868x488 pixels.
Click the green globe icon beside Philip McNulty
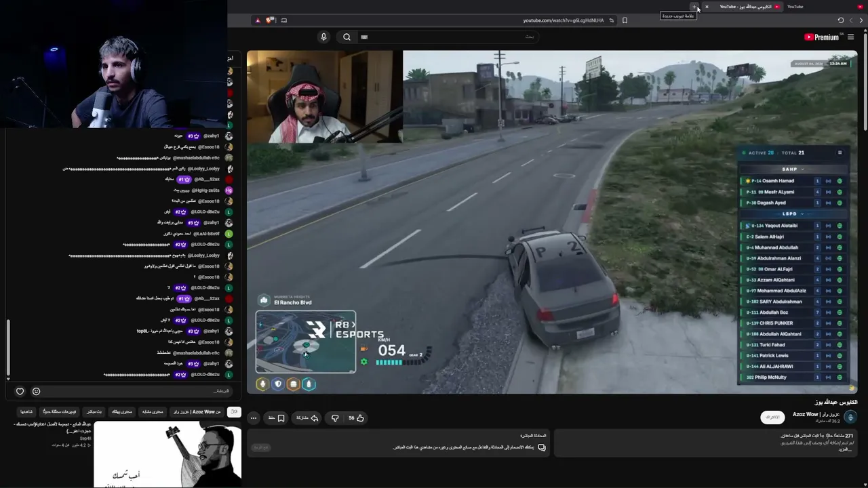(840, 378)
